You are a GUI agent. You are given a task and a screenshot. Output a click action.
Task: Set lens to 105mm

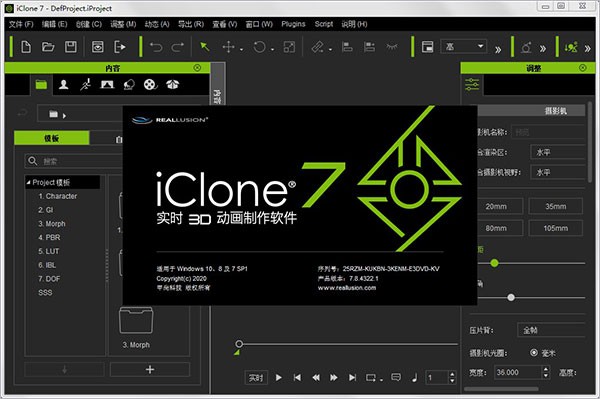tap(556, 228)
